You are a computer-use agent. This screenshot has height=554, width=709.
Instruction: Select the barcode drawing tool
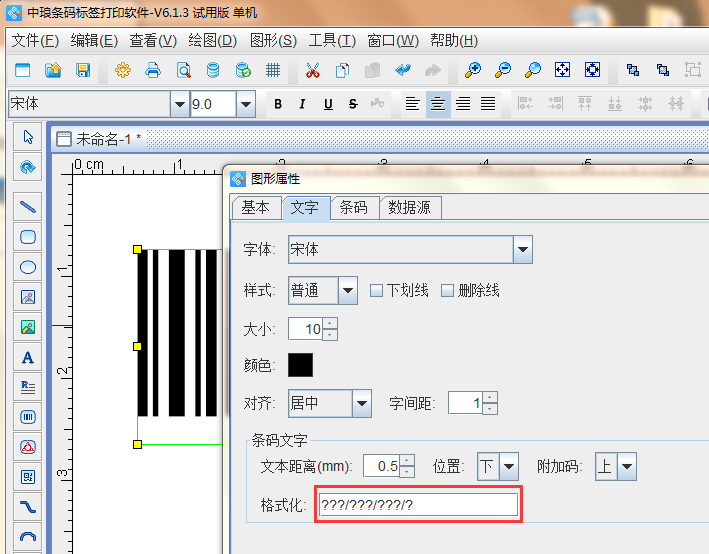point(28,417)
